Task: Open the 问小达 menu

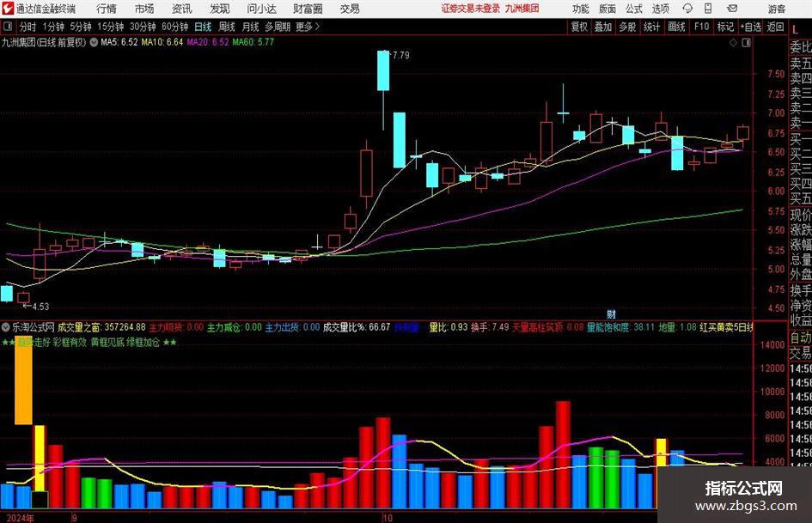Action: click(x=261, y=9)
